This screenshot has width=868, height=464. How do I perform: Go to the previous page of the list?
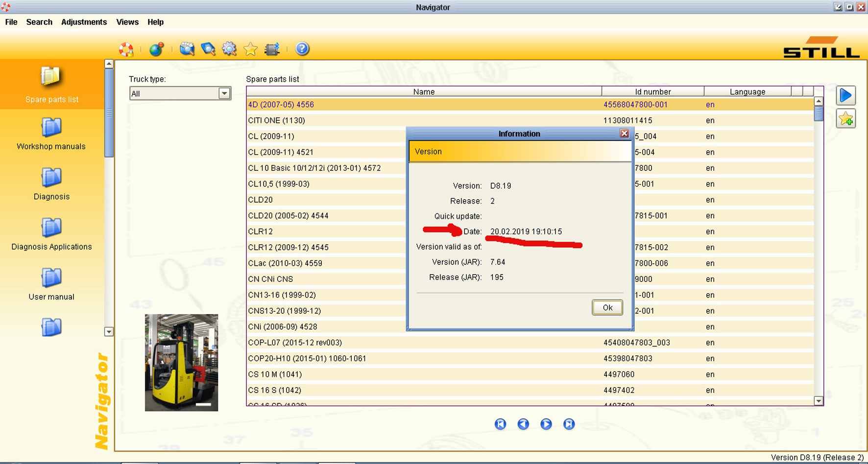point(523,424)
